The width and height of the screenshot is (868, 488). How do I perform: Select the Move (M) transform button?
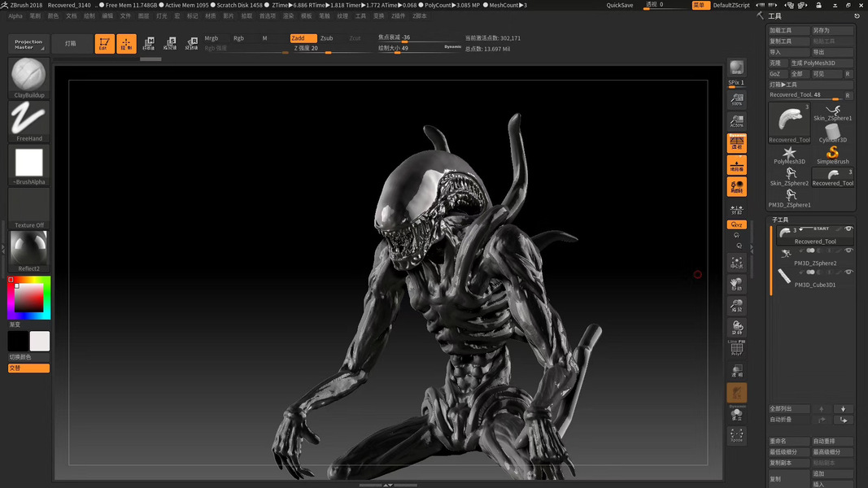tap(148, 44)
